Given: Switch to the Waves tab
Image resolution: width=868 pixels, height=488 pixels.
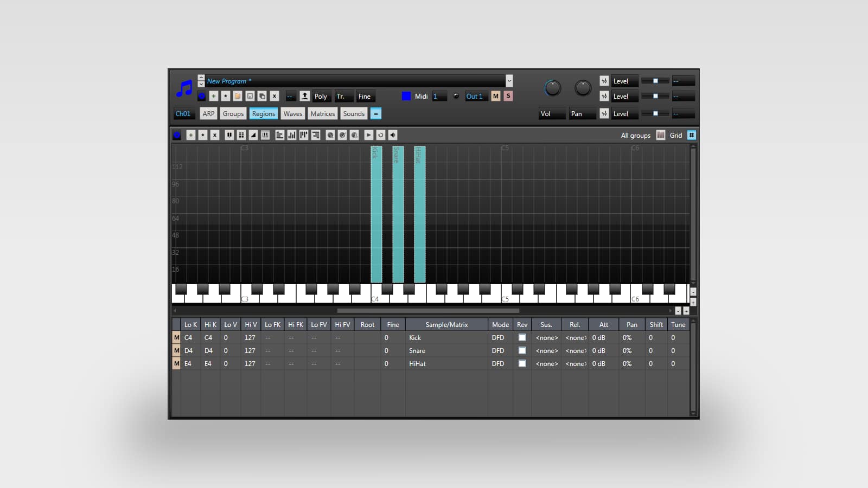Looking at the screenshot, I should [293, 113].
